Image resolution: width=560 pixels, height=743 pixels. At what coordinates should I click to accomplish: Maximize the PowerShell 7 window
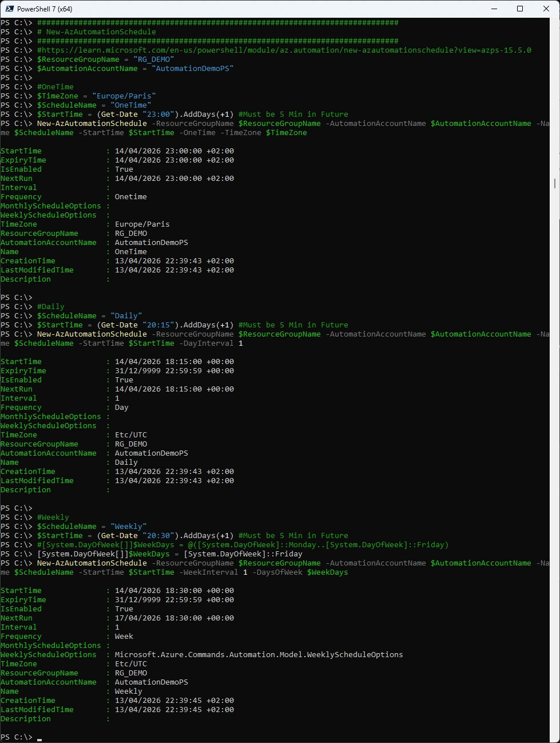pyautogui.click(x=520, y=9)
